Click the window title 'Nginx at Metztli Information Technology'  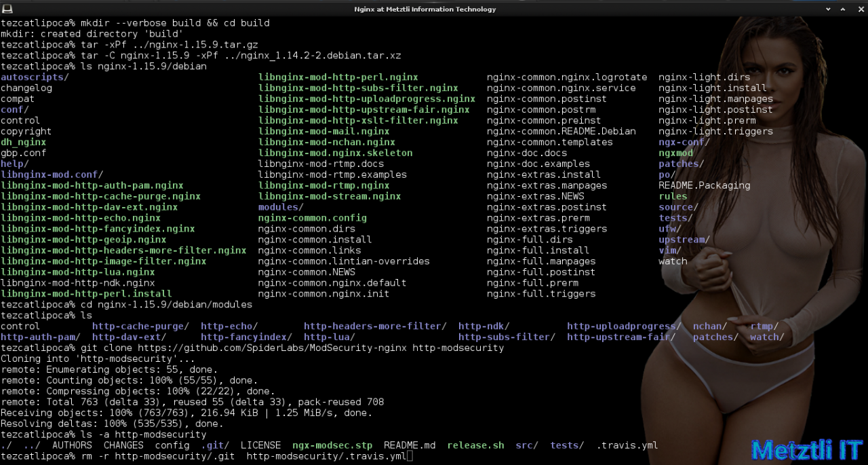(x=425, y=9)
